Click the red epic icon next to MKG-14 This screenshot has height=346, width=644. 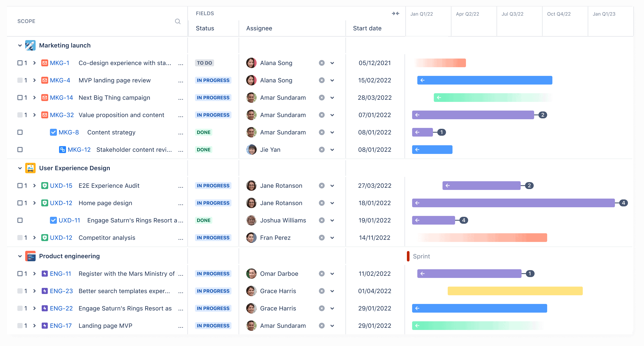coord(44,97)
